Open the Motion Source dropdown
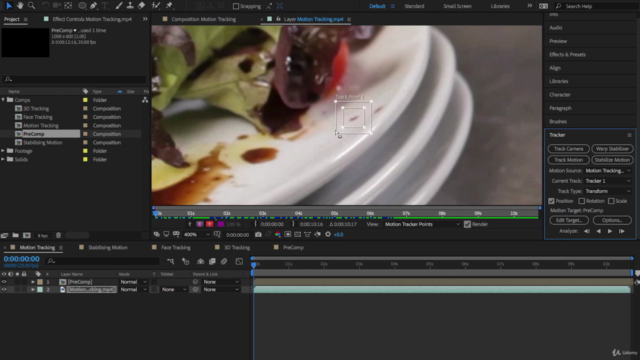Image resolution: width=640 pixels, height=360 pixels. (608, 171)
